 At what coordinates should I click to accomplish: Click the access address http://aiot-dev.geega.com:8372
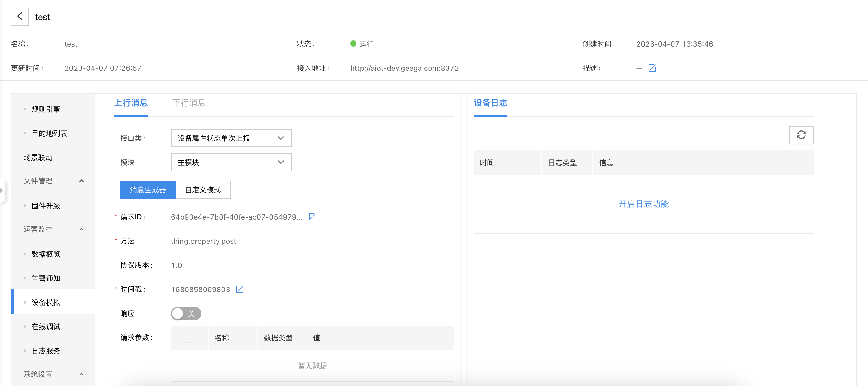pyautogui.click(x=404, y=68)
